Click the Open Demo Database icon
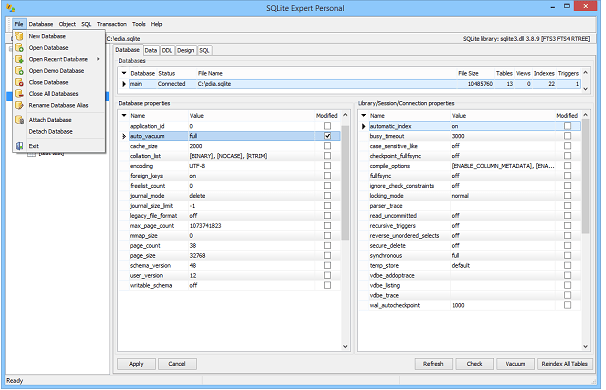 pos(19,71)
